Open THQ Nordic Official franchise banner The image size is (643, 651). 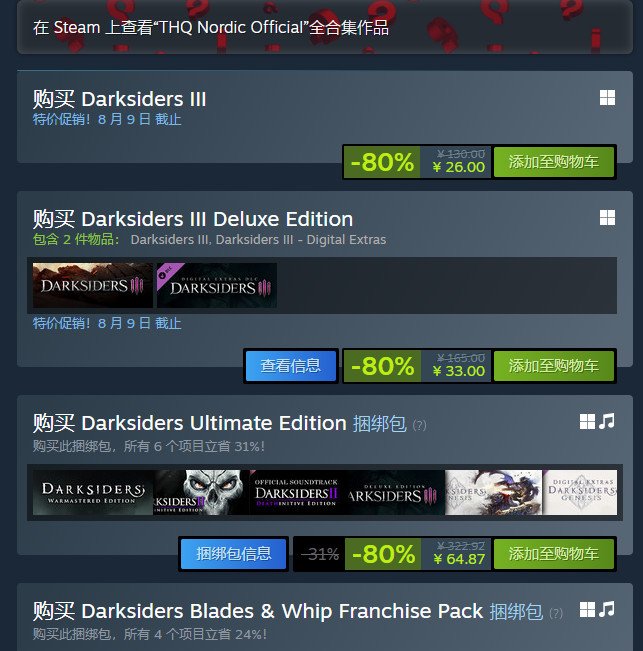[x=325, y=27]
